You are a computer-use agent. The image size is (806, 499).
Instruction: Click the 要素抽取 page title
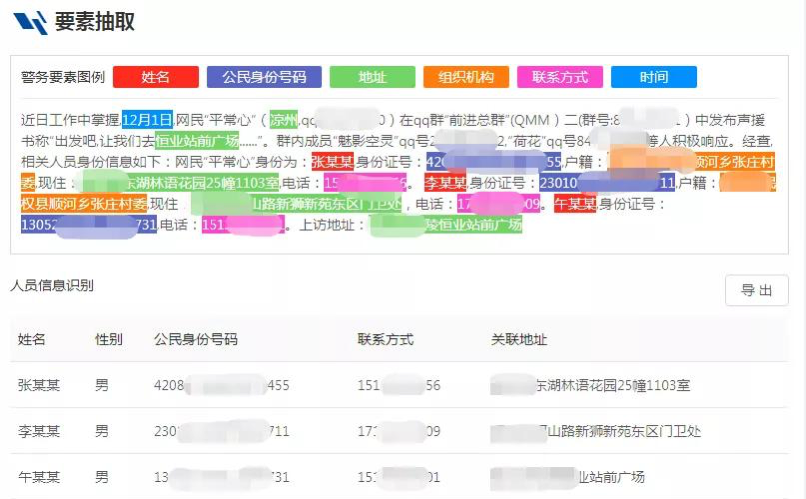click(94, 22)
